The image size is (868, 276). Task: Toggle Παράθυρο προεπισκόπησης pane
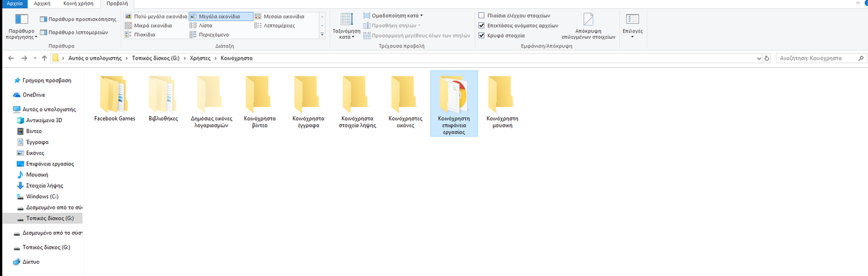coord(77,19)
